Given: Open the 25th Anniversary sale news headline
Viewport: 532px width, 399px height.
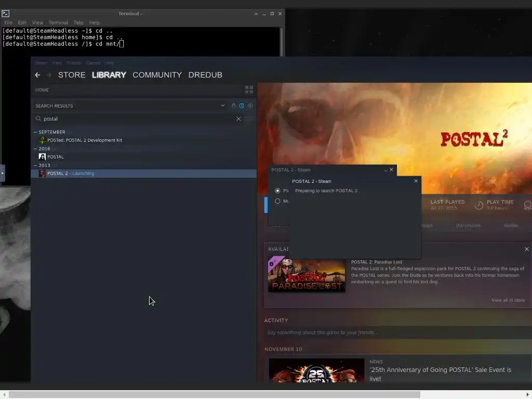Looking at the screenshot, I should coord(440,374).
